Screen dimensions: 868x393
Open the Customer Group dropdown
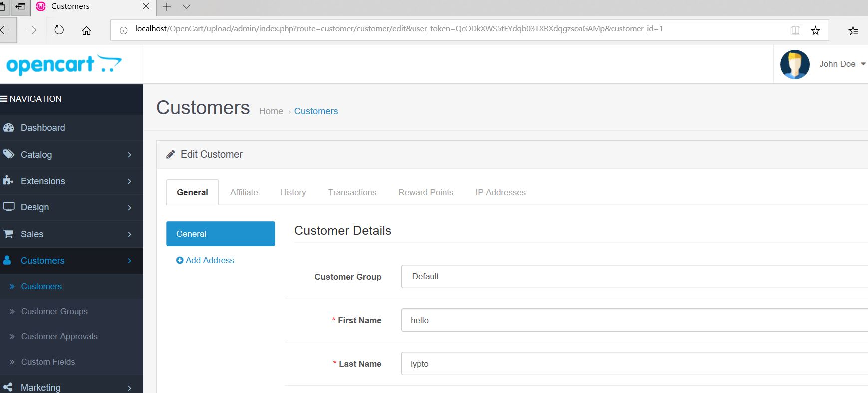pyautogui.click(x=634, y=276)
